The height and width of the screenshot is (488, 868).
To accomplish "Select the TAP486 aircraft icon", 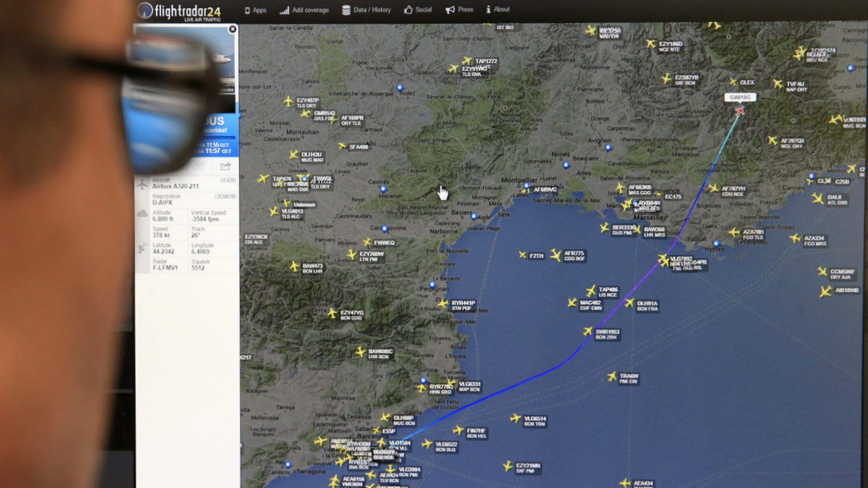I will (591, 290).
